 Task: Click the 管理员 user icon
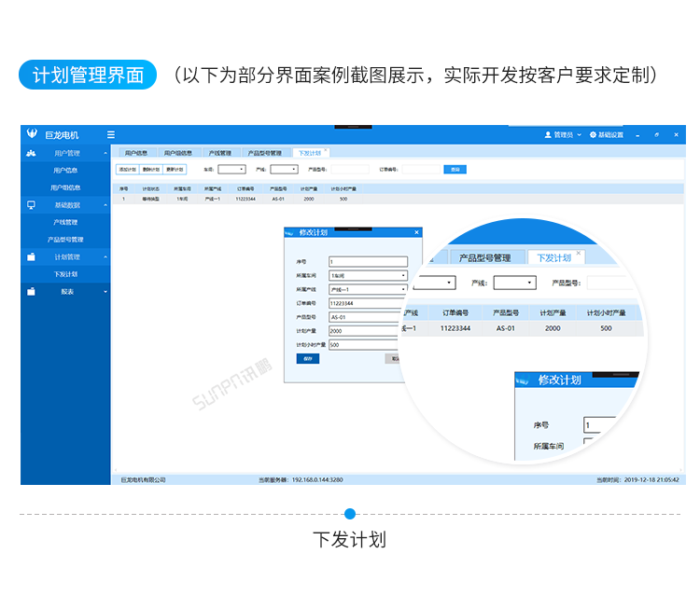coord(548,134)
